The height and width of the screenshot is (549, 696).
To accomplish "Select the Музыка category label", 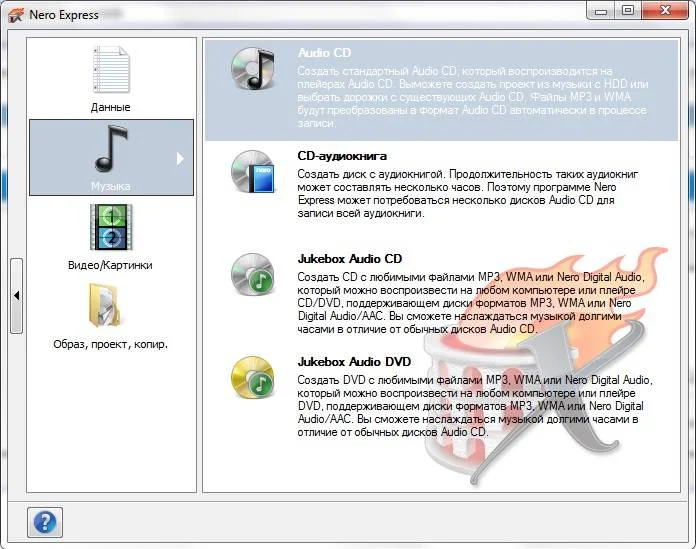I will 111,186.
